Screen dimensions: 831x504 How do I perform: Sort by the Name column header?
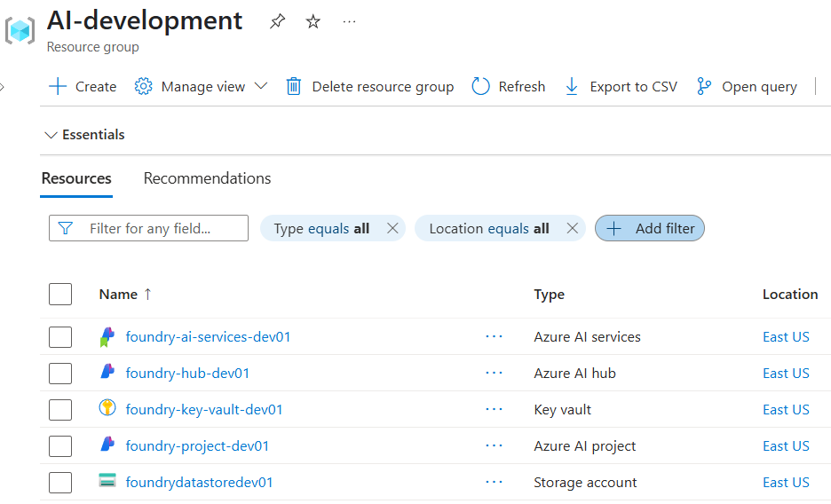[x=125, y=295]
